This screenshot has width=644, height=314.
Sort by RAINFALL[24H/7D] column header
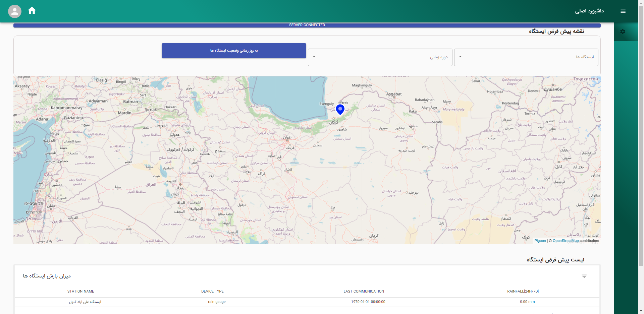pyautogui.click(x=523, y=291)
